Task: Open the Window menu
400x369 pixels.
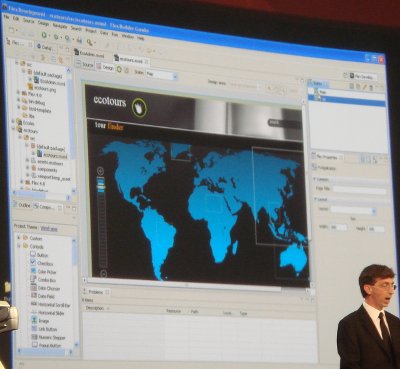Action: [x=127, y=36]
